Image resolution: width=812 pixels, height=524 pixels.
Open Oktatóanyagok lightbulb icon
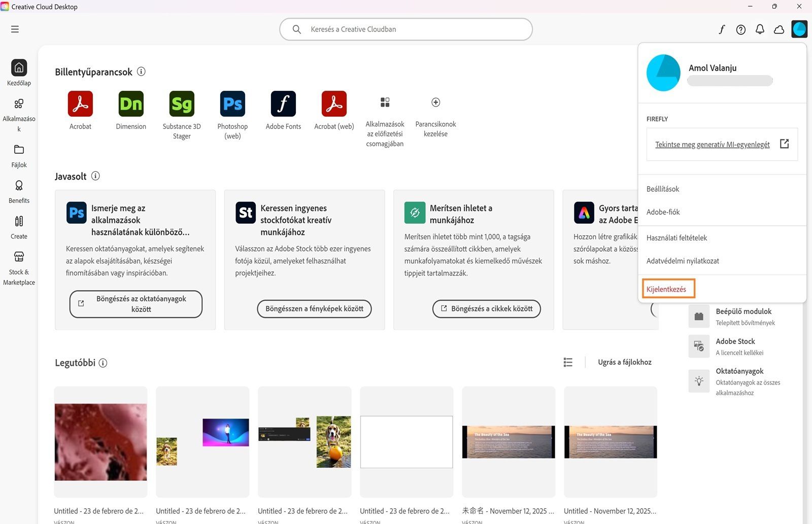[x=699, y=381]
